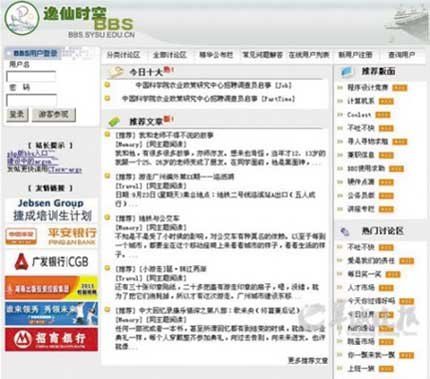
Task: Select the 查询用户 navigation tab
Action: point(402,55)
